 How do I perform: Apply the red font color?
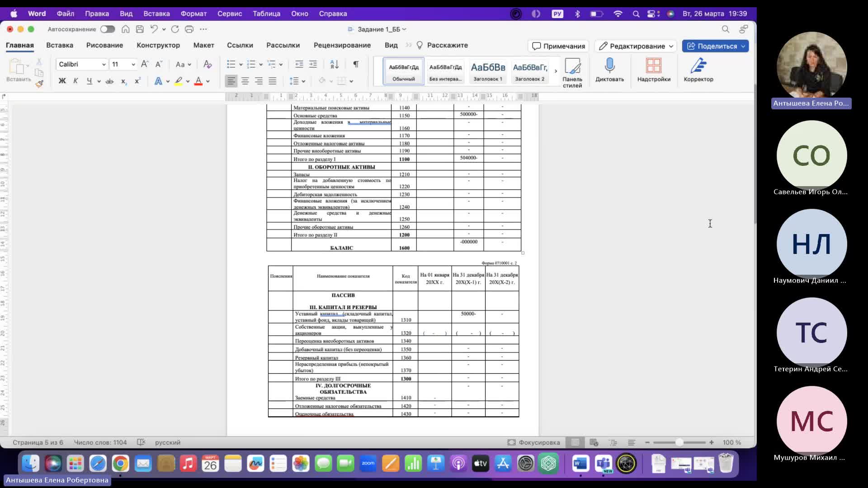(198, 81)
